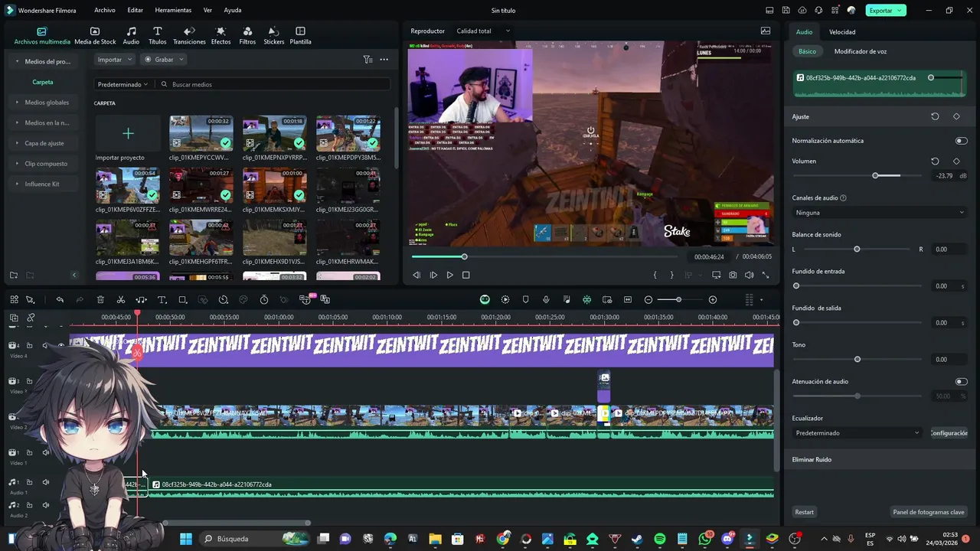
Task: Select the Carpeta folder item
Action: (43, 82)
